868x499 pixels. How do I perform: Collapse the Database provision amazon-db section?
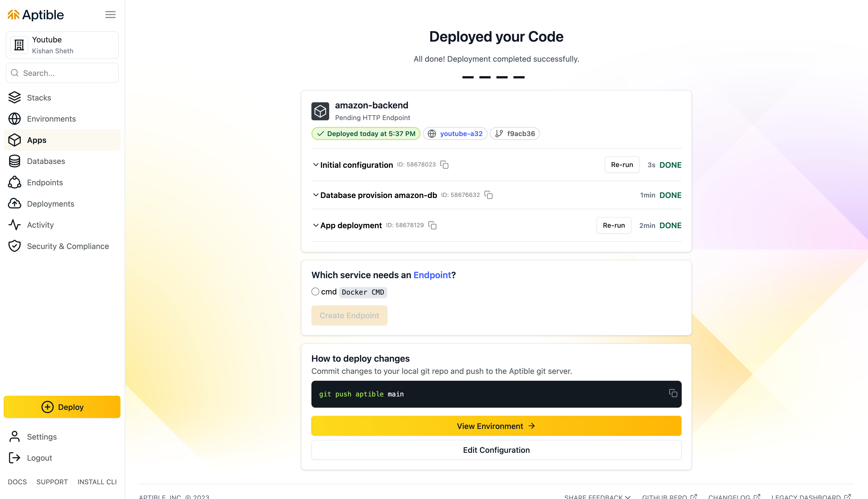click(x=316, y=195)
